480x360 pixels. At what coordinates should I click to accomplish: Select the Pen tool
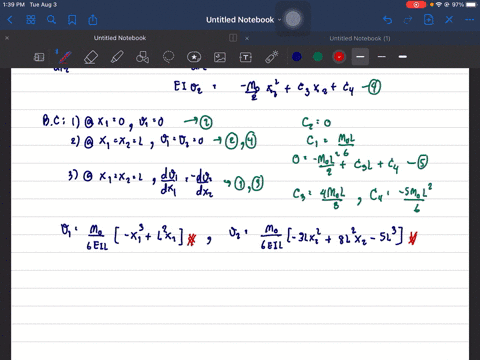click(x=65, y=57)
